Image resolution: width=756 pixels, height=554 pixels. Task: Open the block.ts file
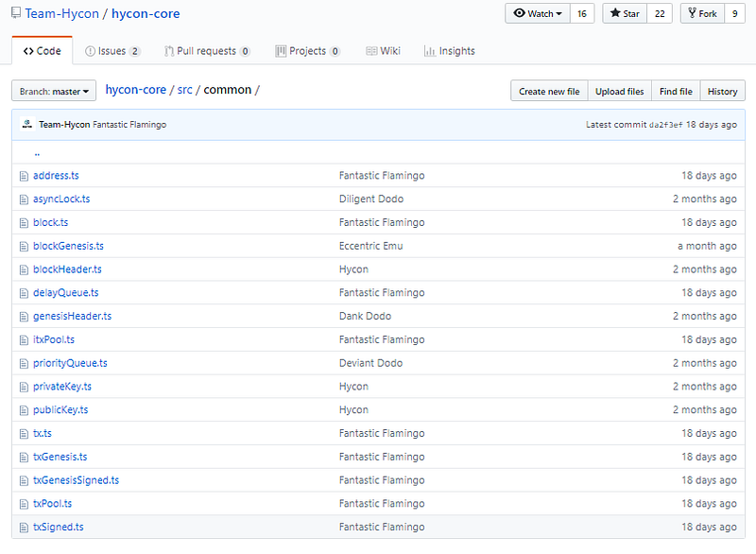coord(51,222)
